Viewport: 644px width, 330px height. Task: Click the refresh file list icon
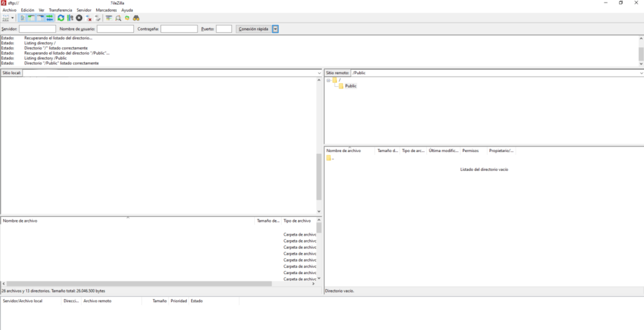[x=61, y=18]
